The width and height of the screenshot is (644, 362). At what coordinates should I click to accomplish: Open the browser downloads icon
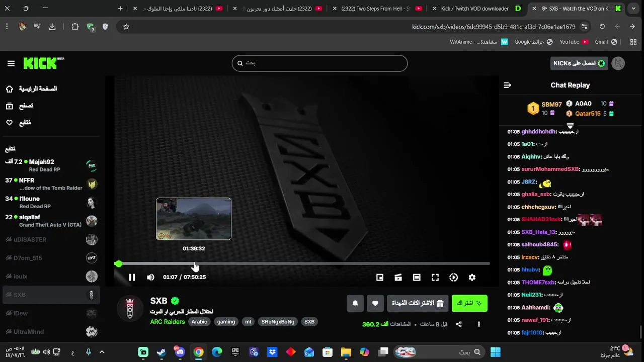pos(52,27)
